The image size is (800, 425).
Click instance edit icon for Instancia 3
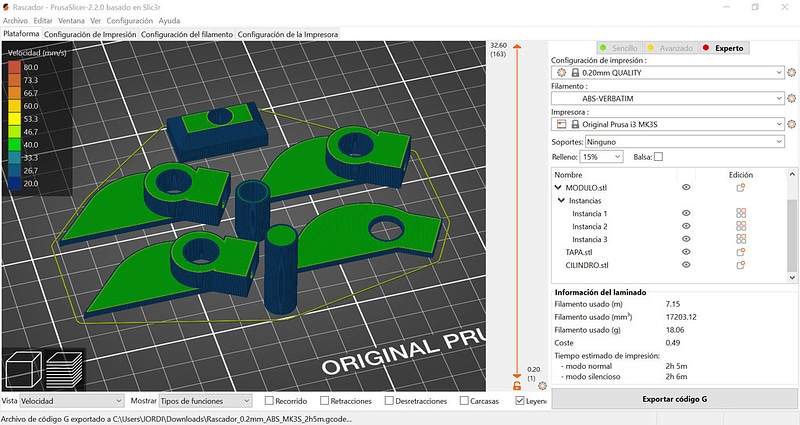pyautogui.click(x=741, y=239)
